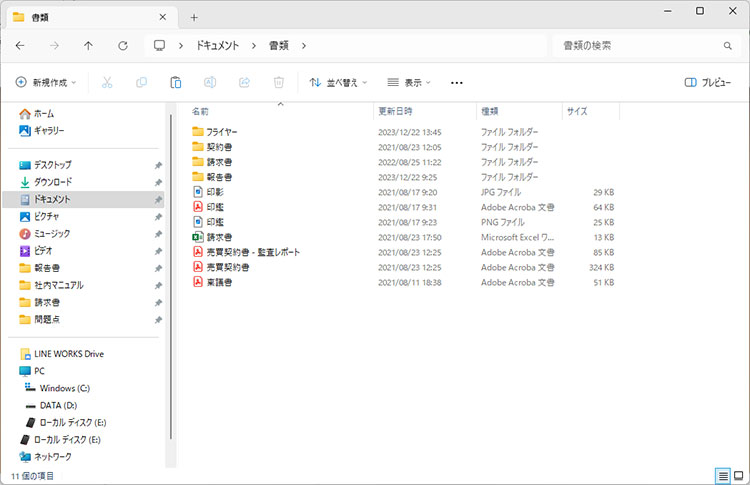Click the Cut scissors icon in toolbar
Viewport: 750px width, 485px height.
click(108, 83)
